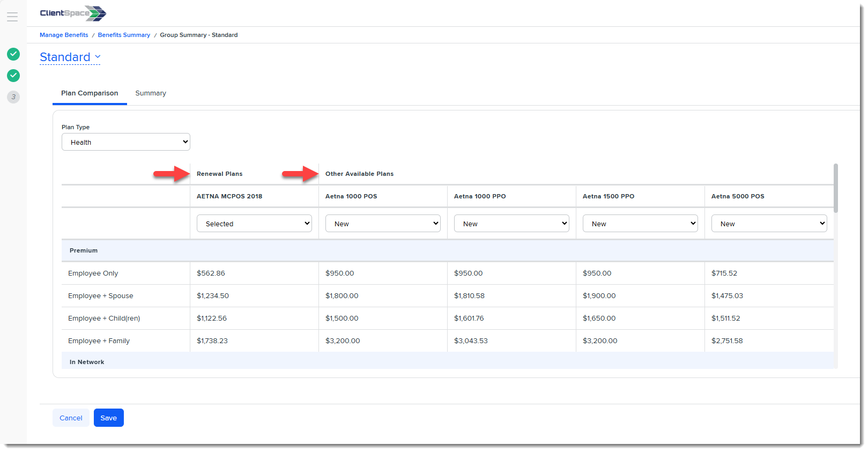Select the Other Available Plans header
The height and width of the screenshot is (452, 868).
pos(359,174)
